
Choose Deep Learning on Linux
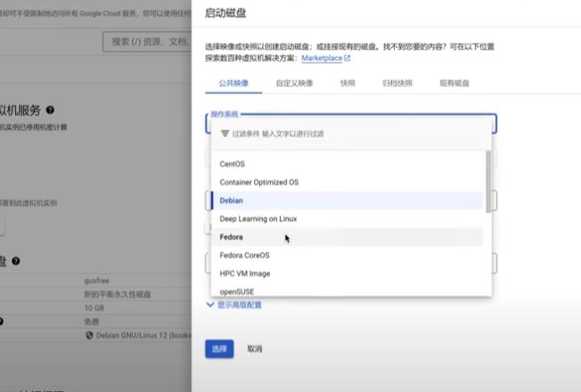point(347,218)
